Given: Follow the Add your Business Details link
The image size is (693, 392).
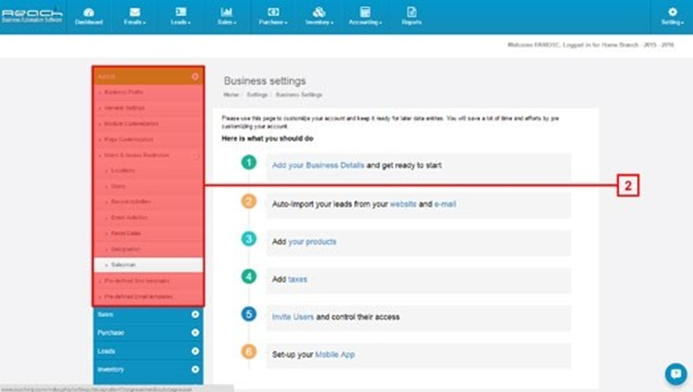Looking at the screenshot, I should click(x=318, y=165).
